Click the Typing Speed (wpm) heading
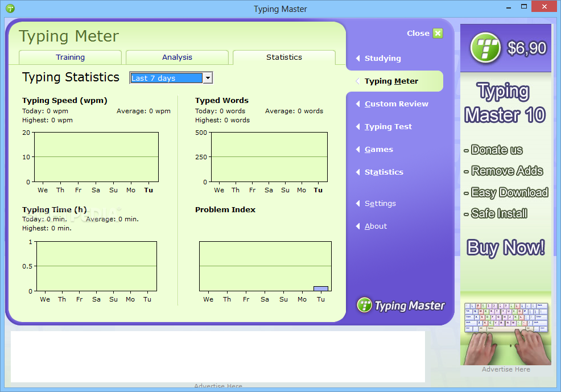The width and height of the screenshot is (561, 392). point(65,101)
